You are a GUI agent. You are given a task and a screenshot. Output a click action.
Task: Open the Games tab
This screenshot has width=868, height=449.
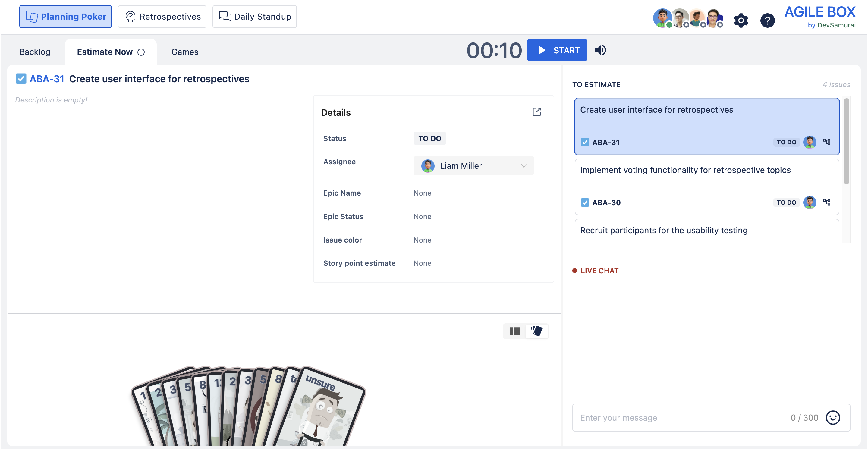[x=184, y=52]
